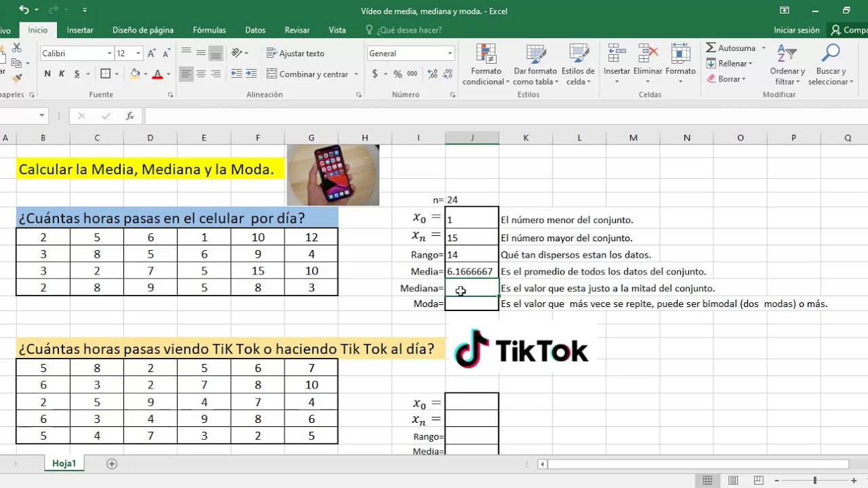
Task: Expand the Autosuma dropdown arrow
Action: (764, 48)
